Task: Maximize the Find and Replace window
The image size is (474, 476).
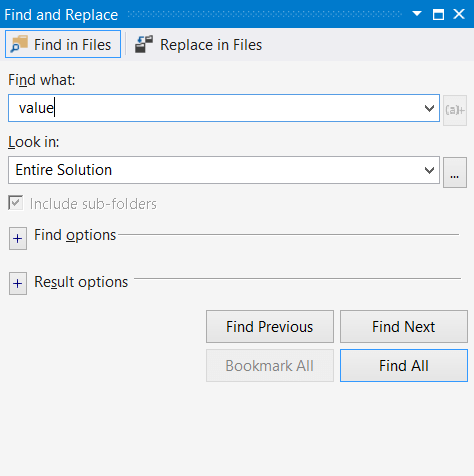Action: pos(438,14)
